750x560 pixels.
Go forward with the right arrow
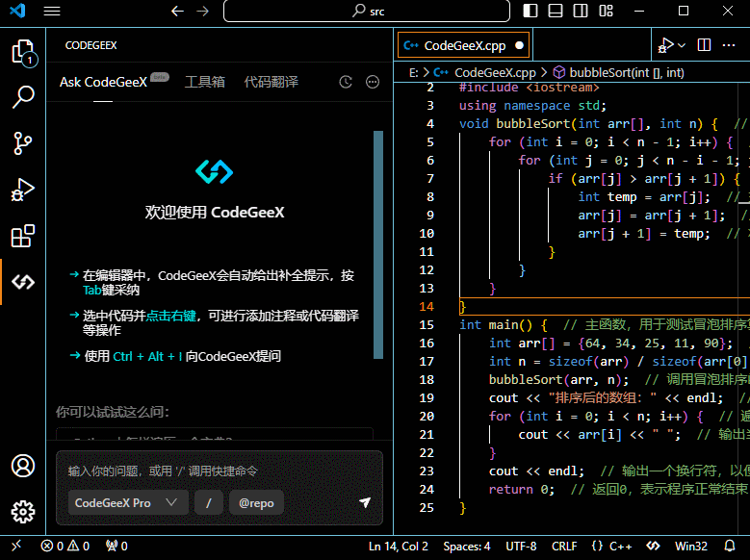pos(203,11)
